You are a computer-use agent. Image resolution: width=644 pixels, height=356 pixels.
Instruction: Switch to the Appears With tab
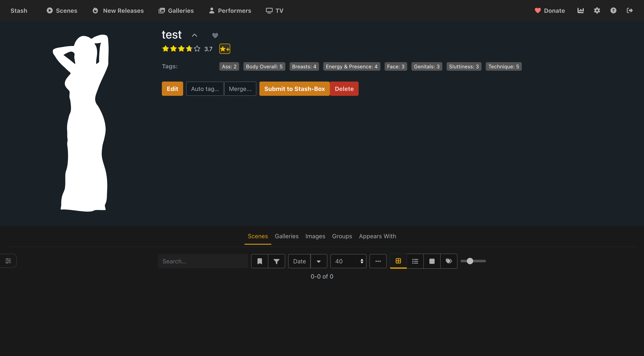tap(377, 236)
